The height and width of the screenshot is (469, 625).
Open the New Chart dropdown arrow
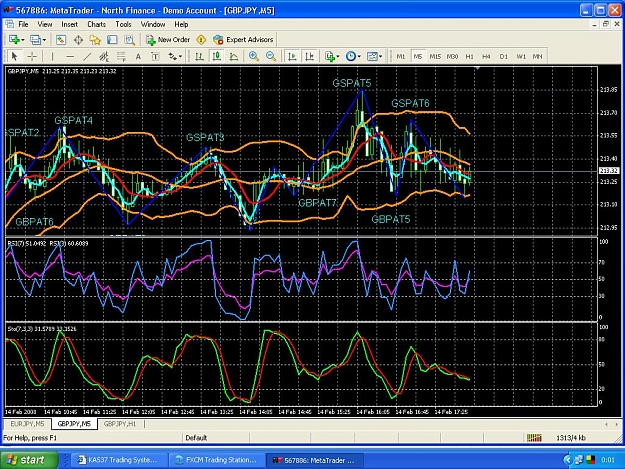[x=23, y=40]
